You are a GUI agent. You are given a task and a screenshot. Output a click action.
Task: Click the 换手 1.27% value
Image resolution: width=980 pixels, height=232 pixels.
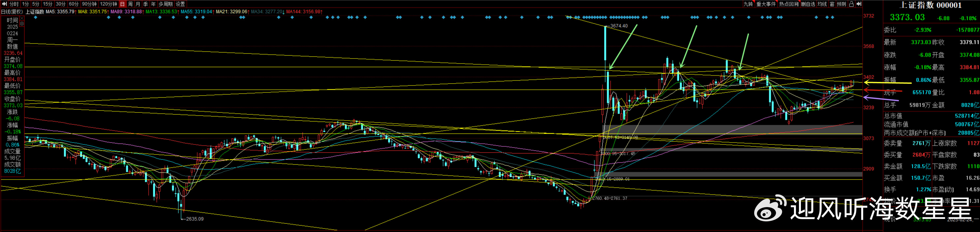(x=924, y=189)
